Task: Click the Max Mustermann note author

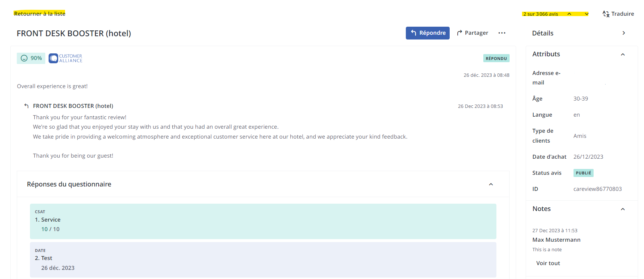Action: pos(556,240)
